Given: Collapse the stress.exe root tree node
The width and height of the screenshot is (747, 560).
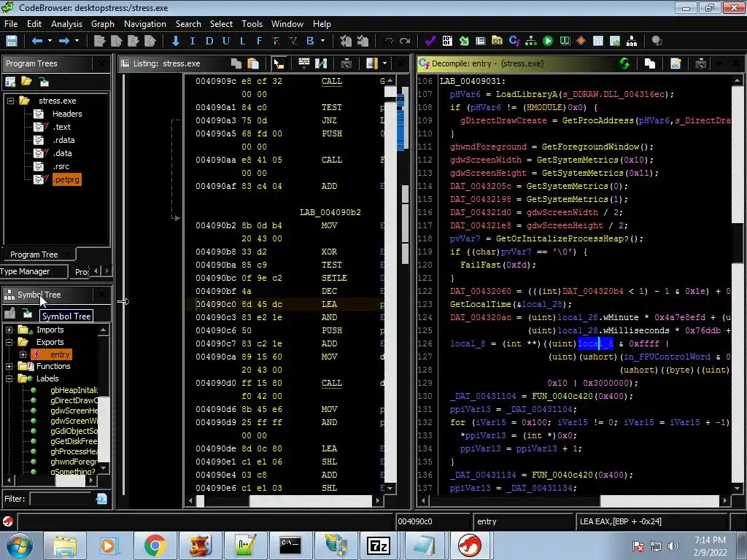Looking at the screenshot, I should click(10, 101).
